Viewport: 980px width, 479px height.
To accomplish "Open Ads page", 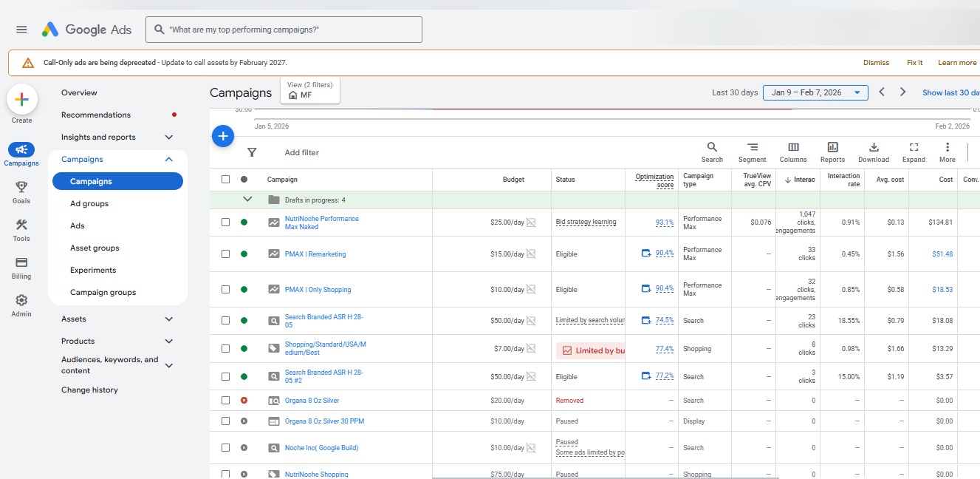I will tap(78, 226).
